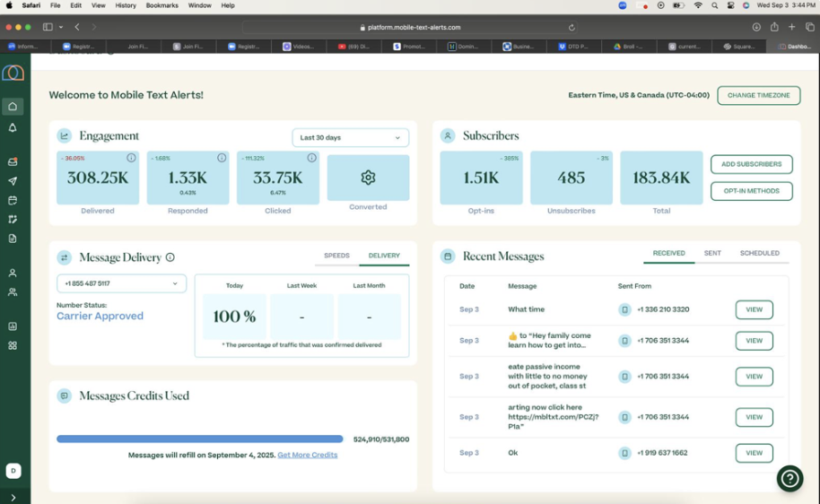View the 'Ok' message from +1 919 637 1662
The width and height of the screenshot is (820, 504).
click(x=755, y=453)
